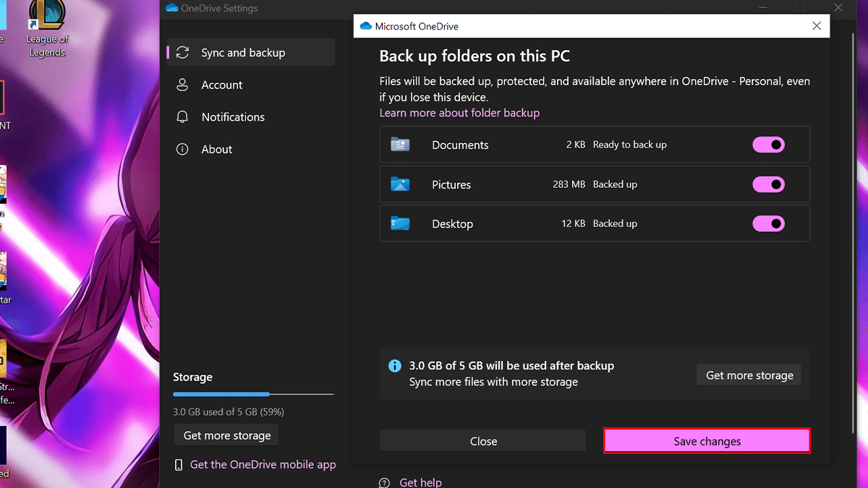
Task: Click the Pictures folder icon
Action: click(400, 184)
